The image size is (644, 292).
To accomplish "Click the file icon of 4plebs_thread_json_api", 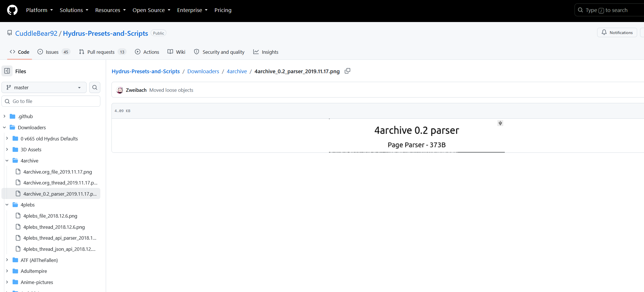I will tap(18, 249).
